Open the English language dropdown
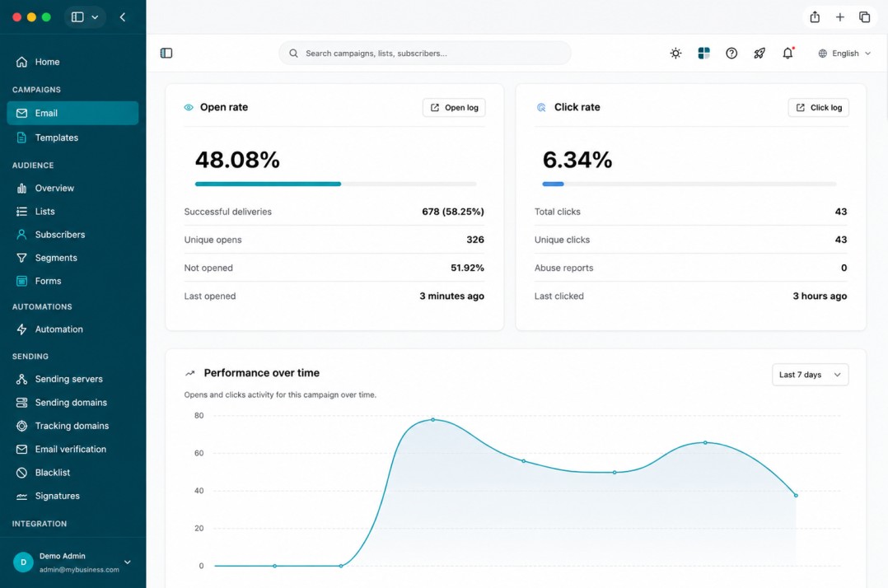This screenshot has width=888, height=588. pos(844,54)
